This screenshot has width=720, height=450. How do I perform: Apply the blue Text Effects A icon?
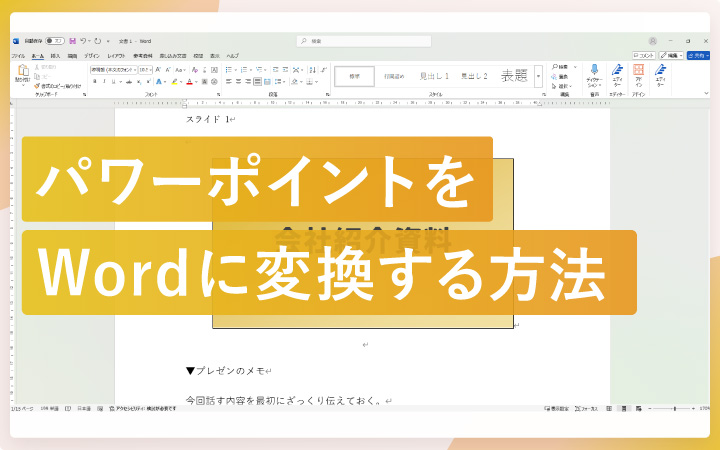click(159, 82)
